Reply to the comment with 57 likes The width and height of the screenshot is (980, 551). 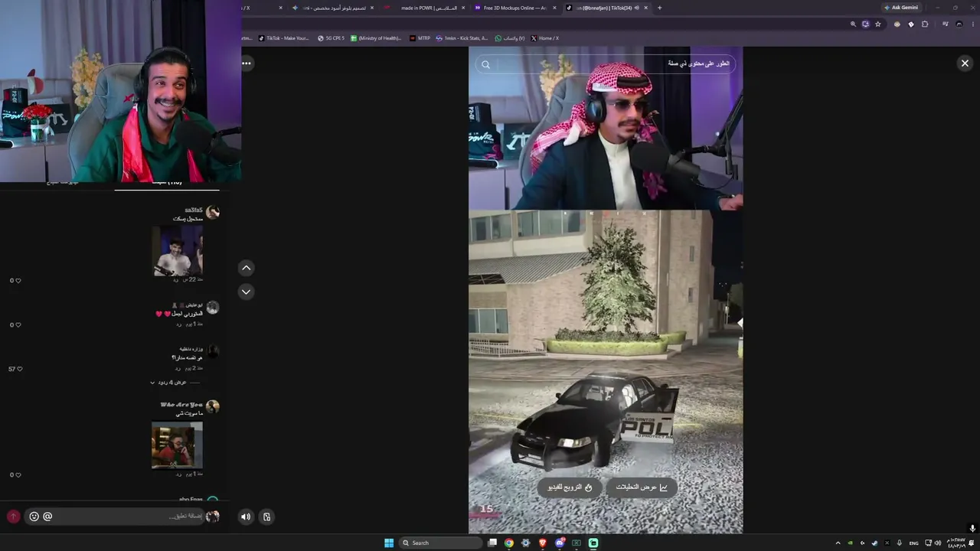[x=178, y=368]
